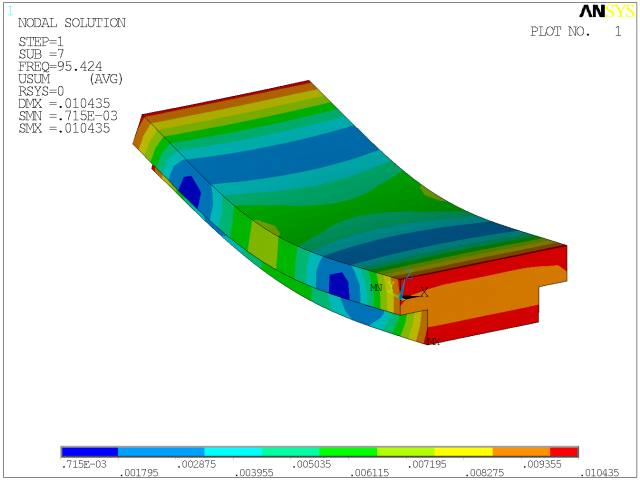Click the PLOT NO. 1 label
Image resolution: width=640 pixels, height=480 pixels.
tap(575, 32)
